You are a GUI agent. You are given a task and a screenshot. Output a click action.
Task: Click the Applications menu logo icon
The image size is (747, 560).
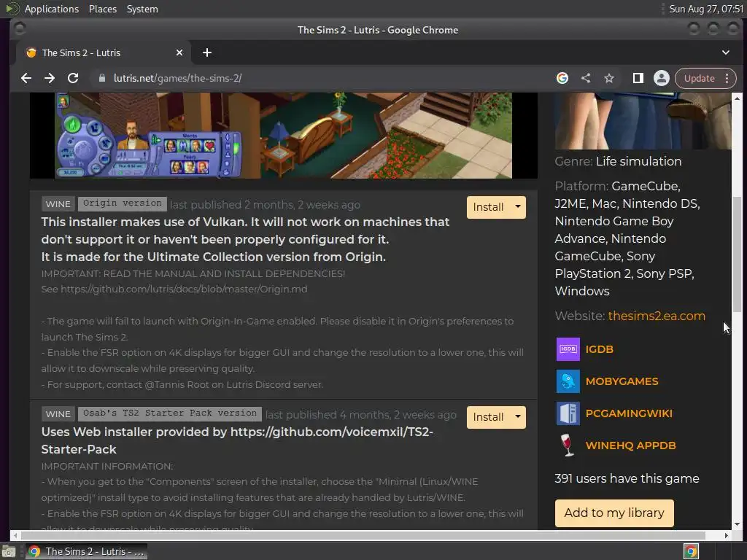(x=12, y=9)
